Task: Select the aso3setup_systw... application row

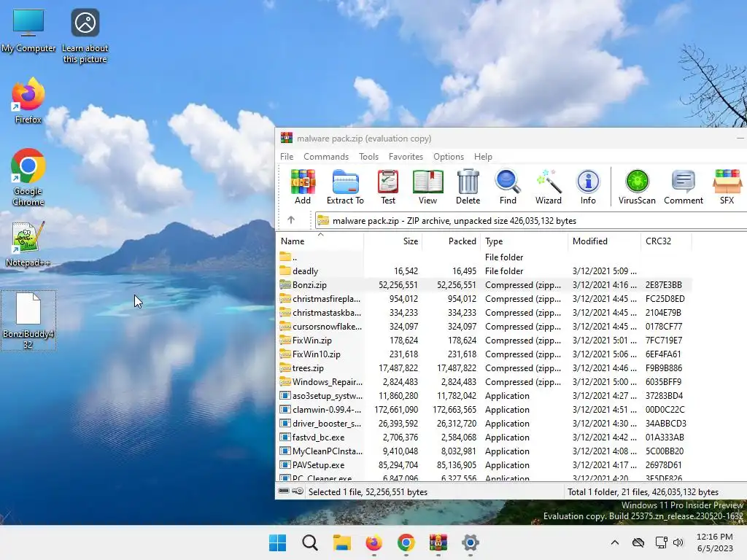Action: pyautogui.click(x=484, y=395)
